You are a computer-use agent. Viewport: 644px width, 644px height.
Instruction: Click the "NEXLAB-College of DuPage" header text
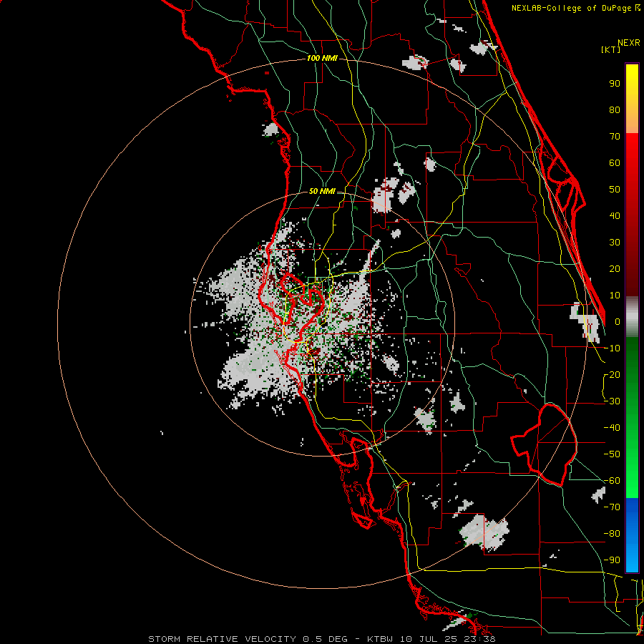pyautogui.click(x=571, y=8)
